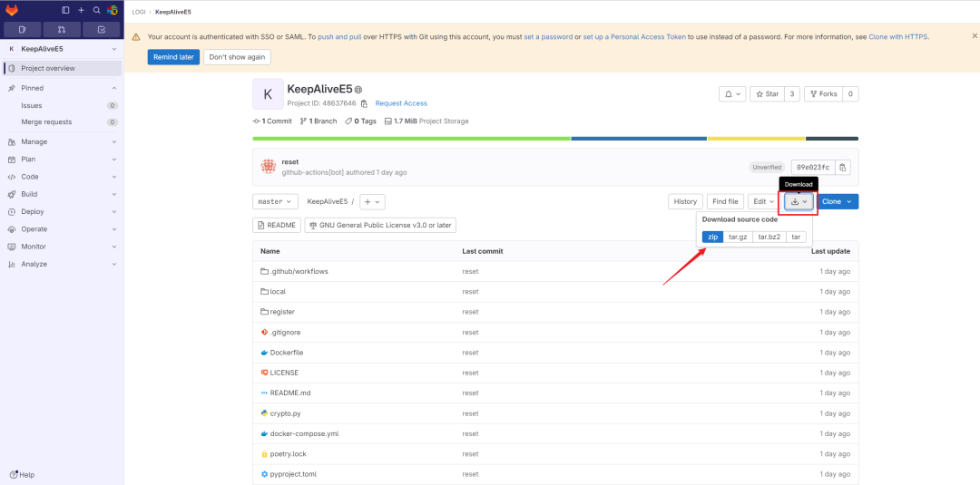The image size is (980, 485).
Task: Open the user avatar menu
Action: click(112, 10)
